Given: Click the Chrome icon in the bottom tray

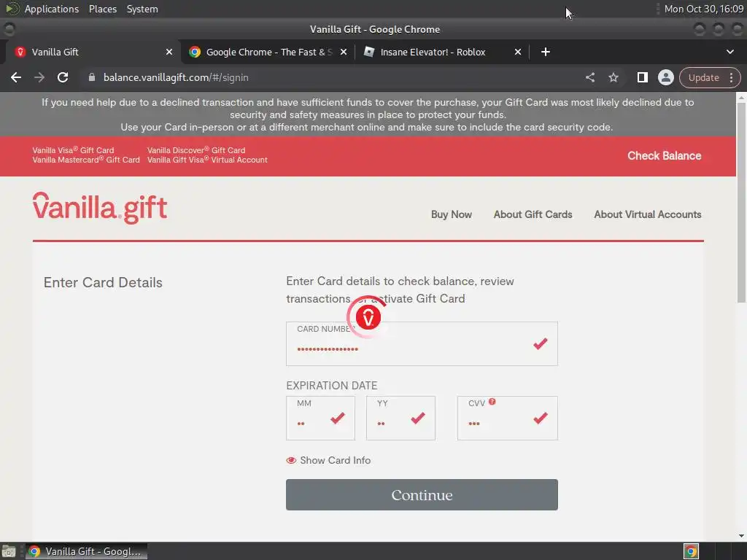Looking at the screenshot, I should 691,551.
